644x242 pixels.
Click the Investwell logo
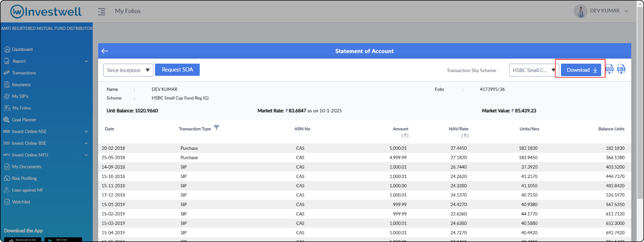pyautogui.click(x=46, y=12)
